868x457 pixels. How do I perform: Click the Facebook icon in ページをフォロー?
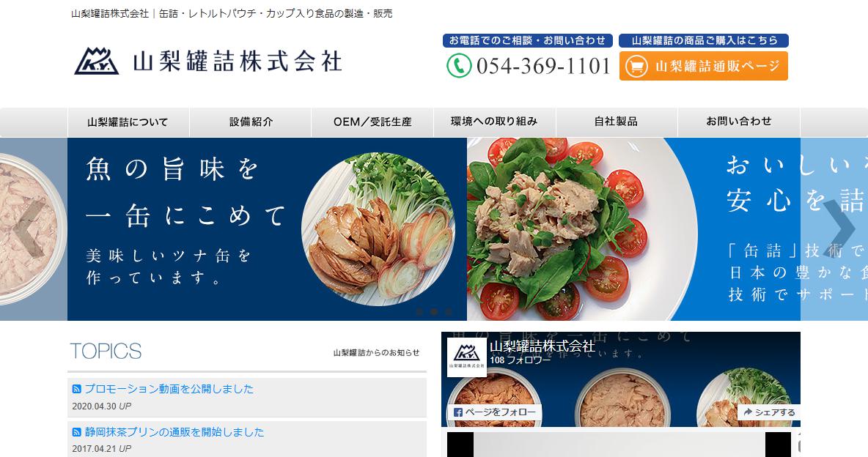point(457,412)
